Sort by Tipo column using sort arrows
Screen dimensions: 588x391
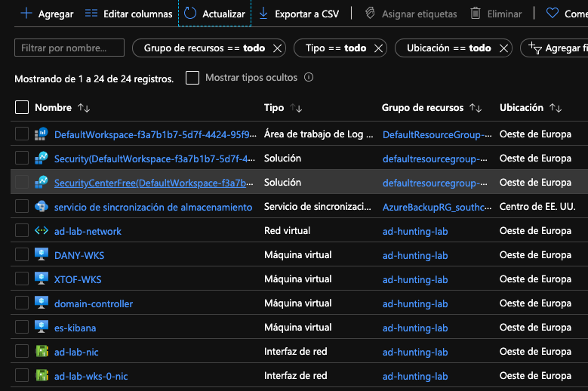tap(296, 108)
